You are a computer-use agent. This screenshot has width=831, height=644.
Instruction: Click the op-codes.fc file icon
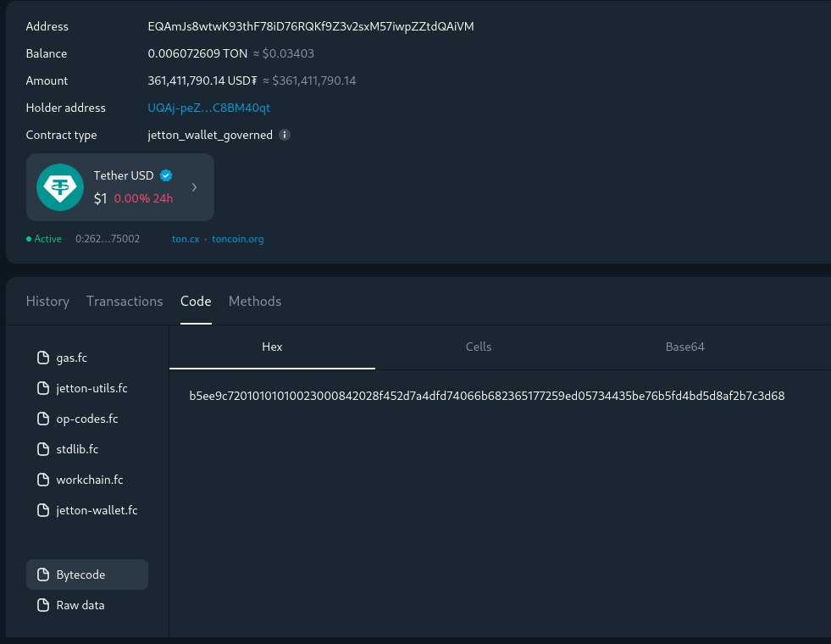click(x=42, y=419)
